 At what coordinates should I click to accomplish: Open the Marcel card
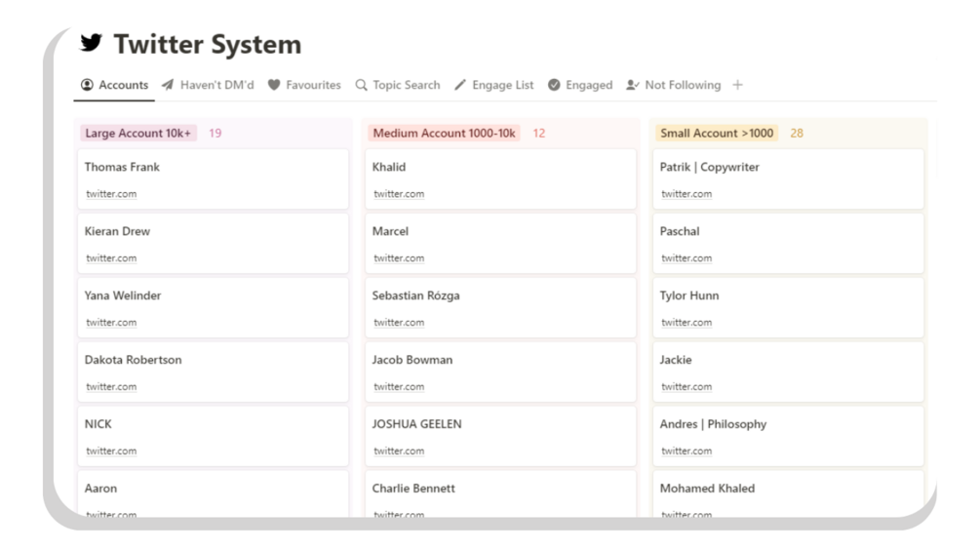click(500, 244)
